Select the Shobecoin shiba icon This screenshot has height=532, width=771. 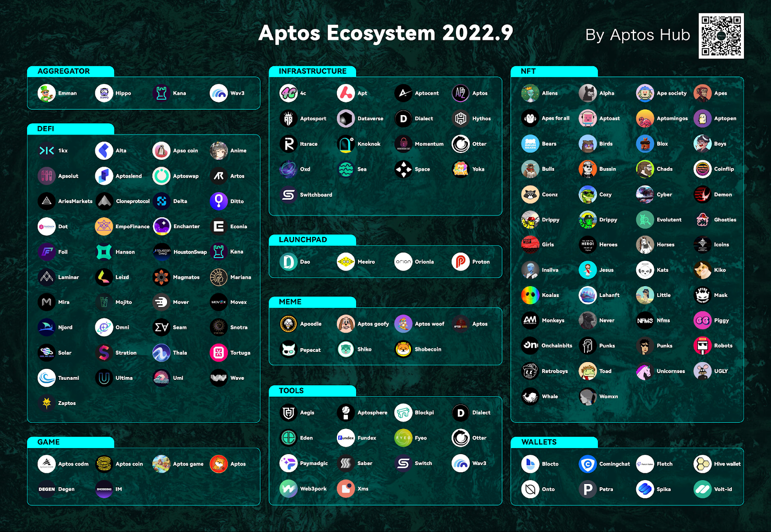[x=403, y=350]
